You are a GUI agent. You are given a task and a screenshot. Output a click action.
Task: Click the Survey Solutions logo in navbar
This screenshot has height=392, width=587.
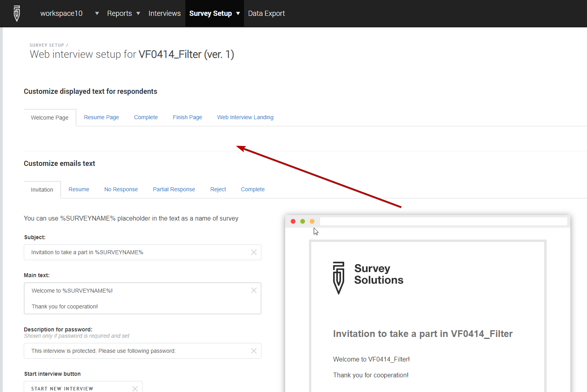pos(17,13)
